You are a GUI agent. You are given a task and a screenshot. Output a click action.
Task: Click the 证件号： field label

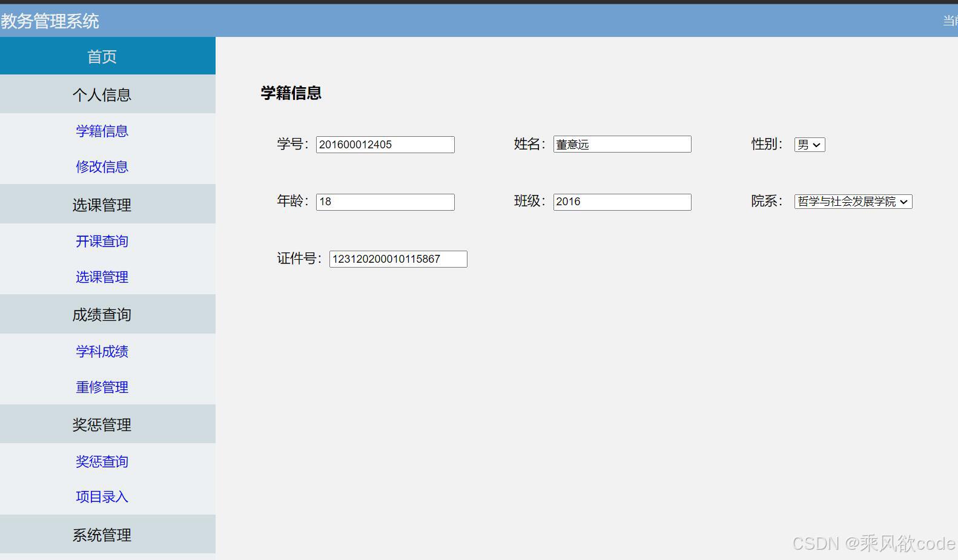(x=300, y=259)
